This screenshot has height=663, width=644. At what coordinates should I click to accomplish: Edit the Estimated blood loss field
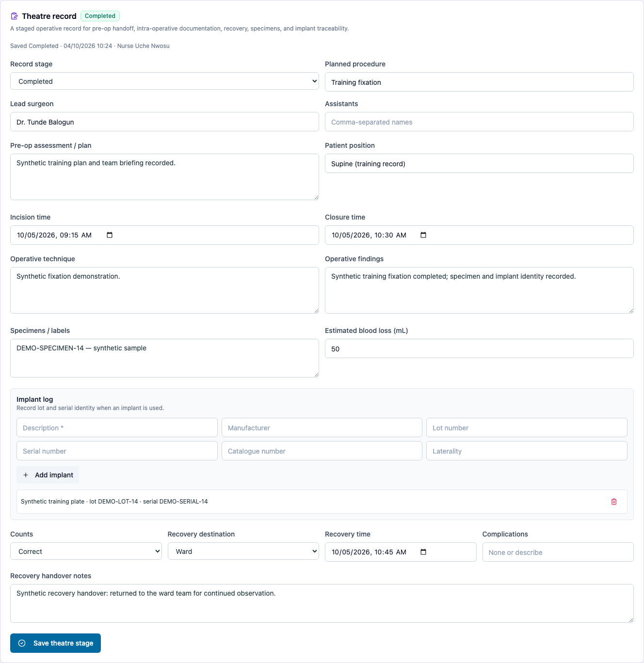479,348
